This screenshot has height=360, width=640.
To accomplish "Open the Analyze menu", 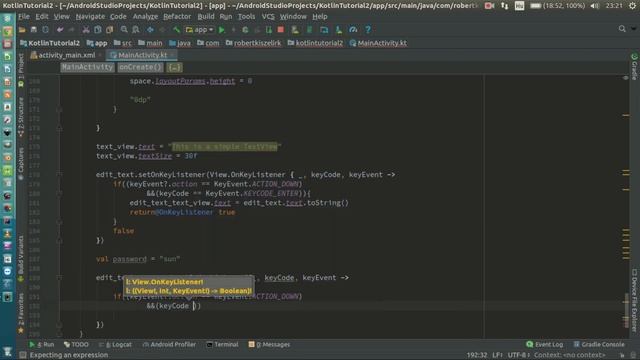I will coord(145,17).
